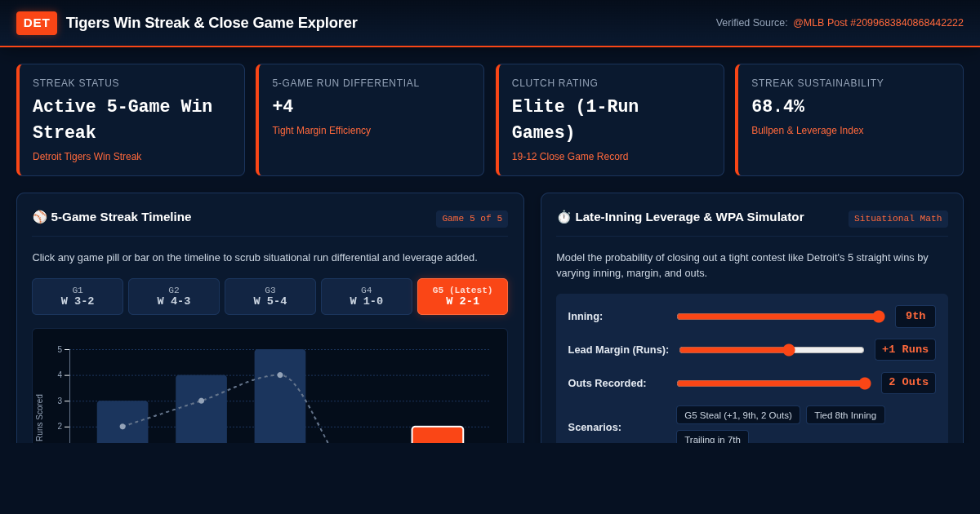This screenshot has height=514, width=980.
Task: Click the '68.4%' sustainability value
Action: click(x=777, y=107)
